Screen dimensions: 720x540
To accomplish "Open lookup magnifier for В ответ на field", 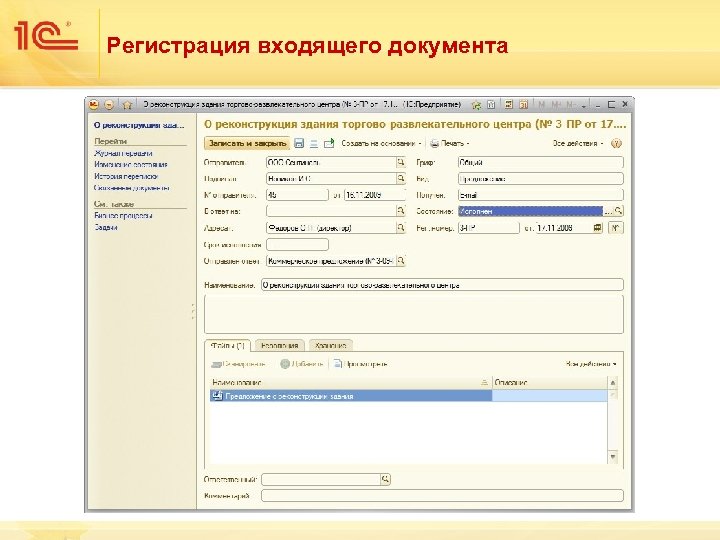I will (x=401, y=211).
